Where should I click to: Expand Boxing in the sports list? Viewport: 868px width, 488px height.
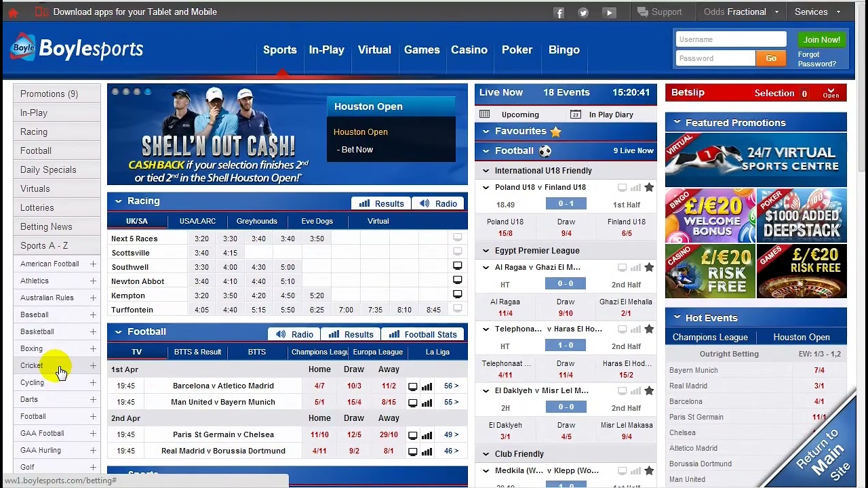pos(93,349)
